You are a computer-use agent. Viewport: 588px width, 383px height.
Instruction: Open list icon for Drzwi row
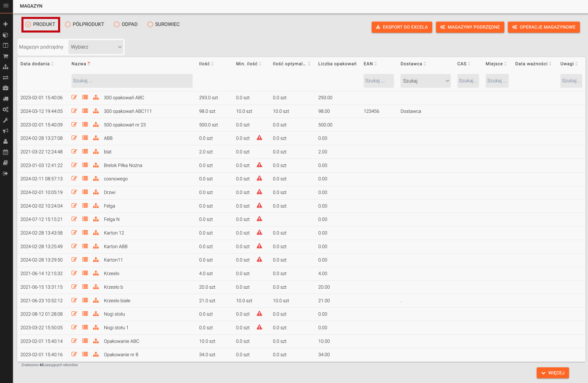coord(85,192)
